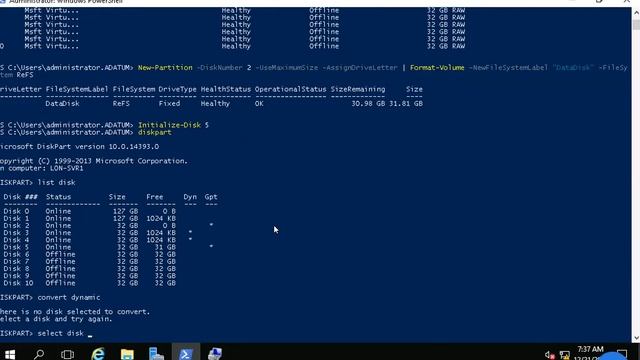The width and height of the screenshot is (640, 360).
Task: Open the taskbar icon right of PowerShell
Action: click(215, 353)
